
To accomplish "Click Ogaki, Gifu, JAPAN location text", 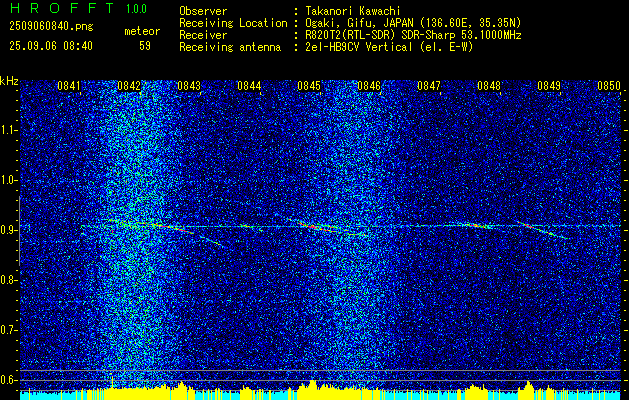I will pos(413,23).
